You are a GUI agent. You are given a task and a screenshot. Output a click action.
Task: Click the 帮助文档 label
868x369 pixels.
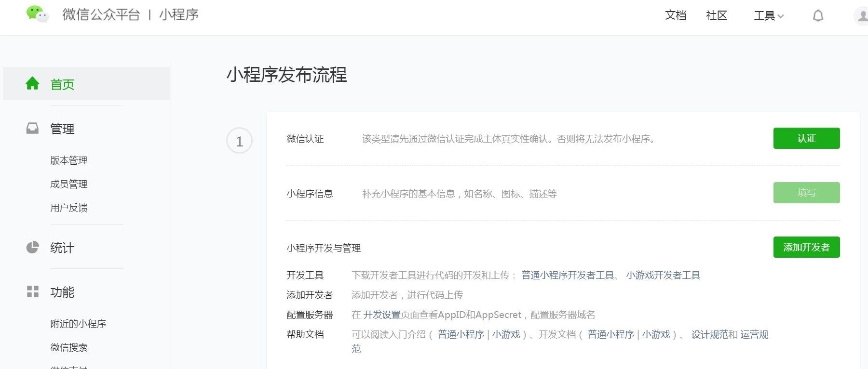pos(305,334)
